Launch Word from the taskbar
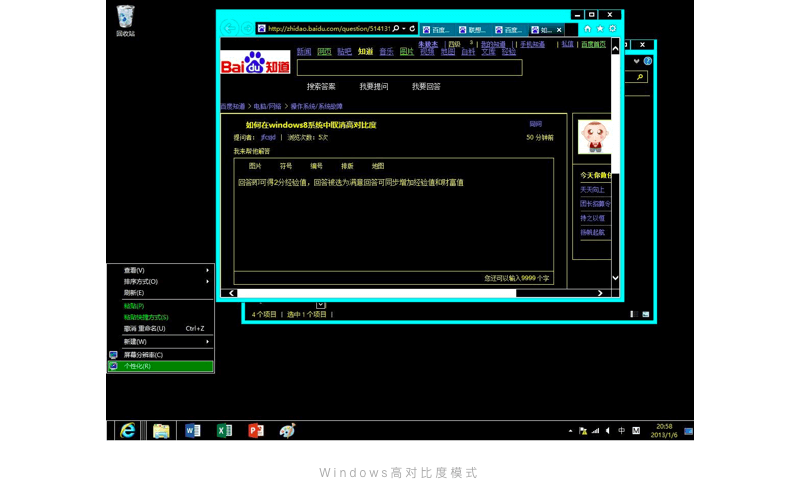 (192, 431)
